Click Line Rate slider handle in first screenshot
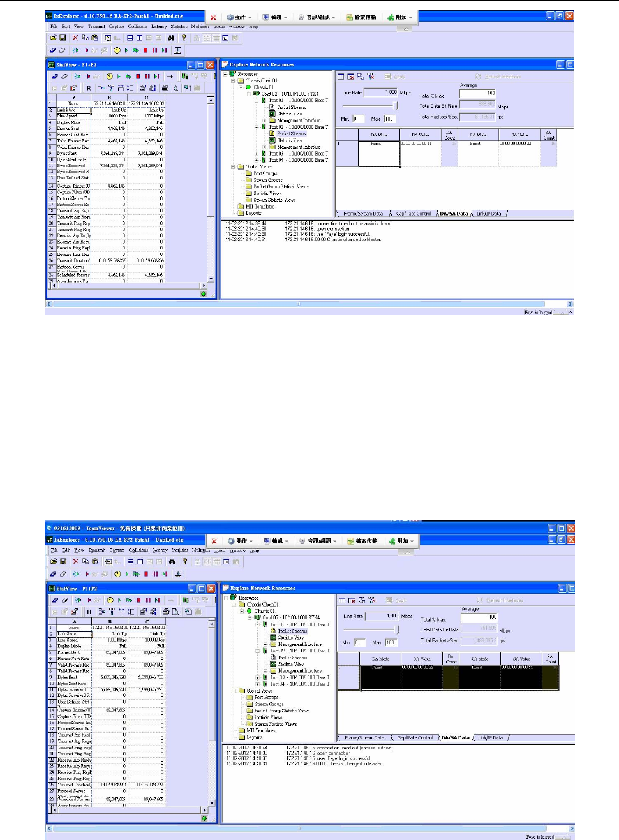 (396, 106)
